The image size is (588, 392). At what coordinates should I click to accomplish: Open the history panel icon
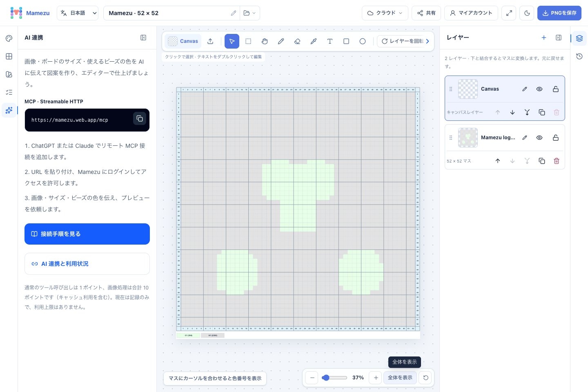(579, 56)
